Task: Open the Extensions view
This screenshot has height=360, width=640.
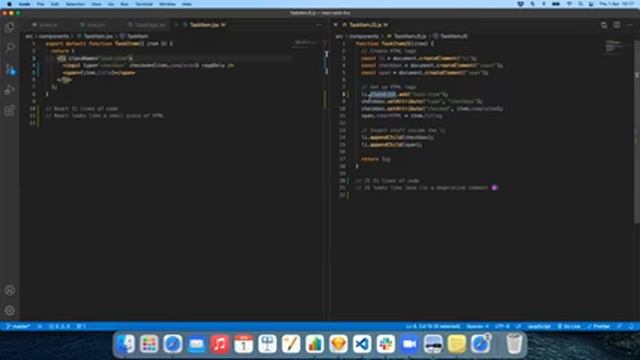Action: (9, 111)
